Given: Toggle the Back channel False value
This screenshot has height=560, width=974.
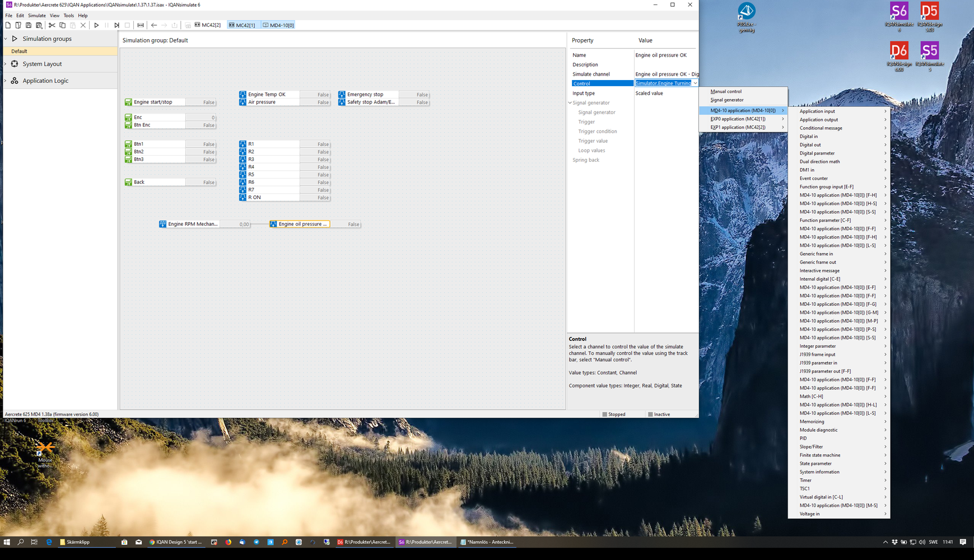Looking at the screenshot, I should (201, 183).
